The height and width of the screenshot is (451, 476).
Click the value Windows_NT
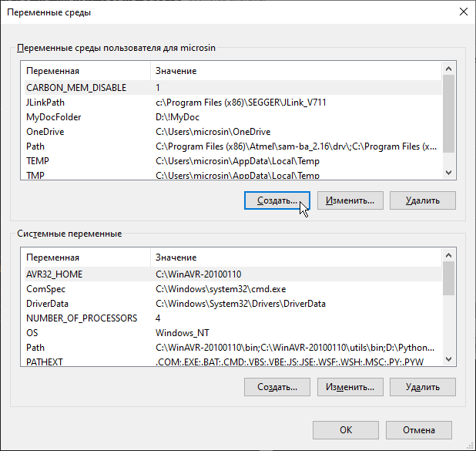coord(182,332)
